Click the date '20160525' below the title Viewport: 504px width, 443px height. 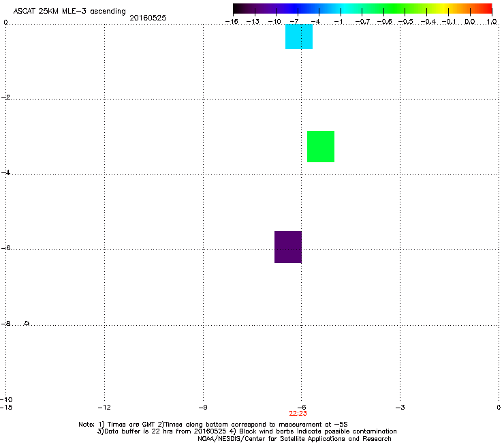(148, 18)
